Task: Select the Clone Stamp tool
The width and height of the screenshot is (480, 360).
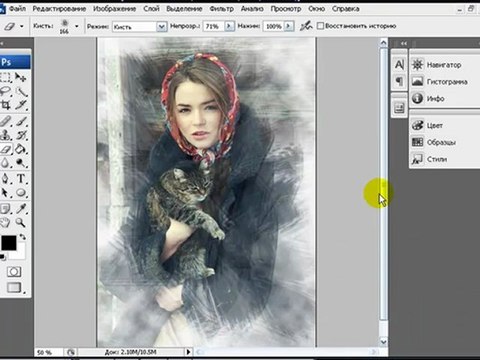Action: coord(6,135)
